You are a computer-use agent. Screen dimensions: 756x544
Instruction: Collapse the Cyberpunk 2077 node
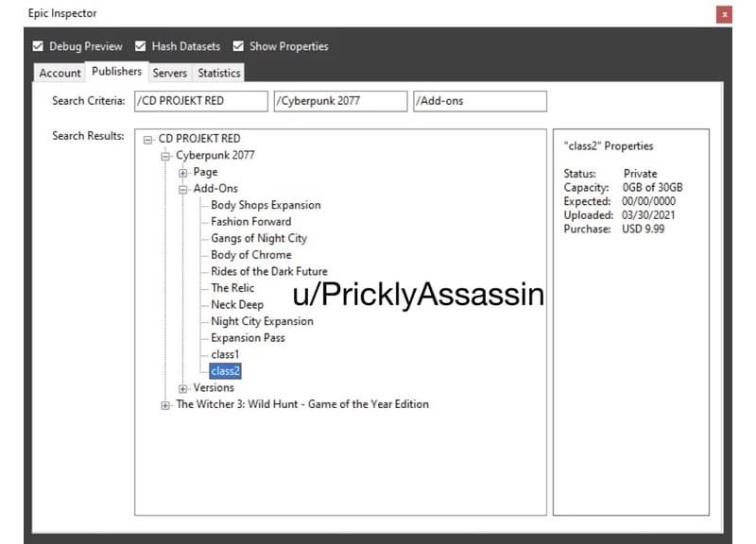[x=165, y=156]
